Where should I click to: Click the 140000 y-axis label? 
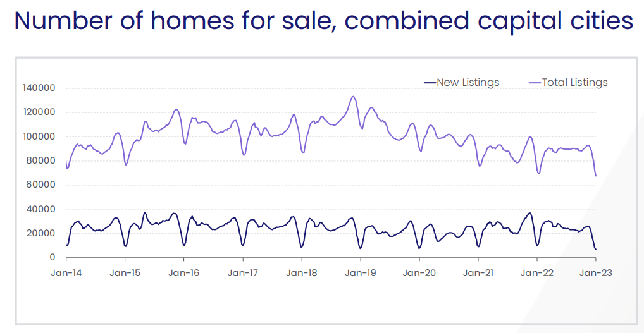click(39, 88)
